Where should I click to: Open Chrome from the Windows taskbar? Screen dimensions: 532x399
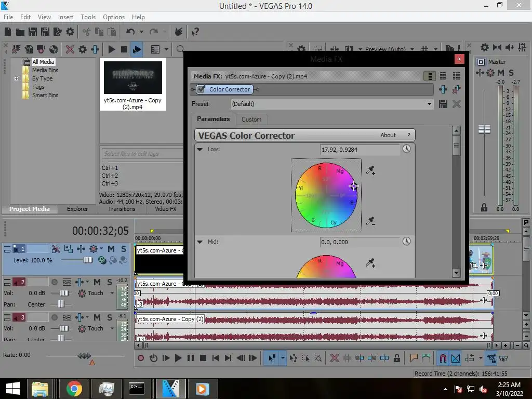point(74,389)
